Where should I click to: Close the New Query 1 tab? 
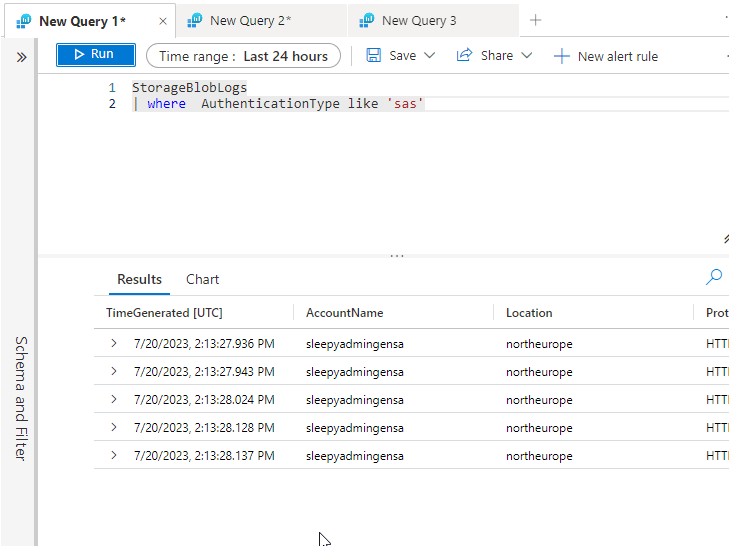pos(163,21)
